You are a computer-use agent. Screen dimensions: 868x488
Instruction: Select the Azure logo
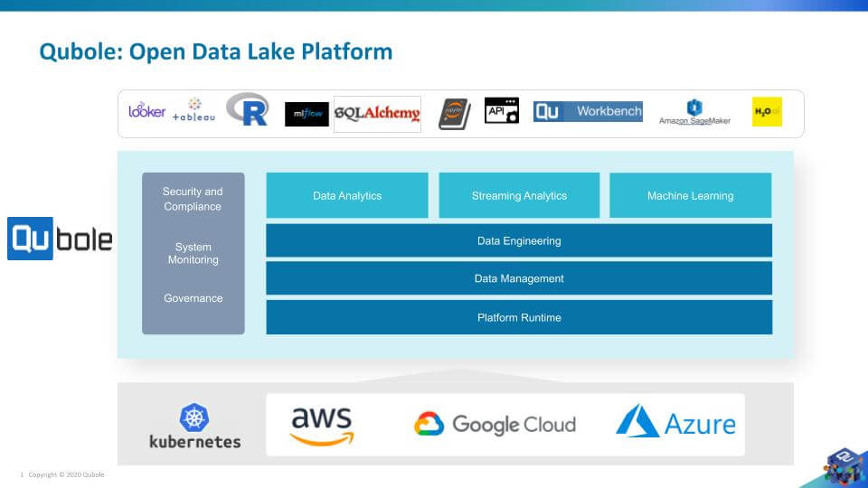click(676, 422)
